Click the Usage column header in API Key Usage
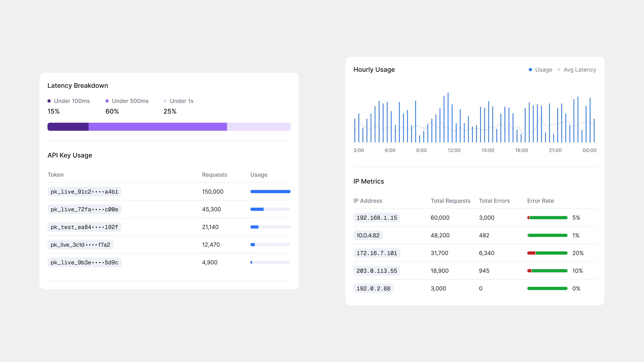This screenshot has height=362, width=644. [259, 175]
